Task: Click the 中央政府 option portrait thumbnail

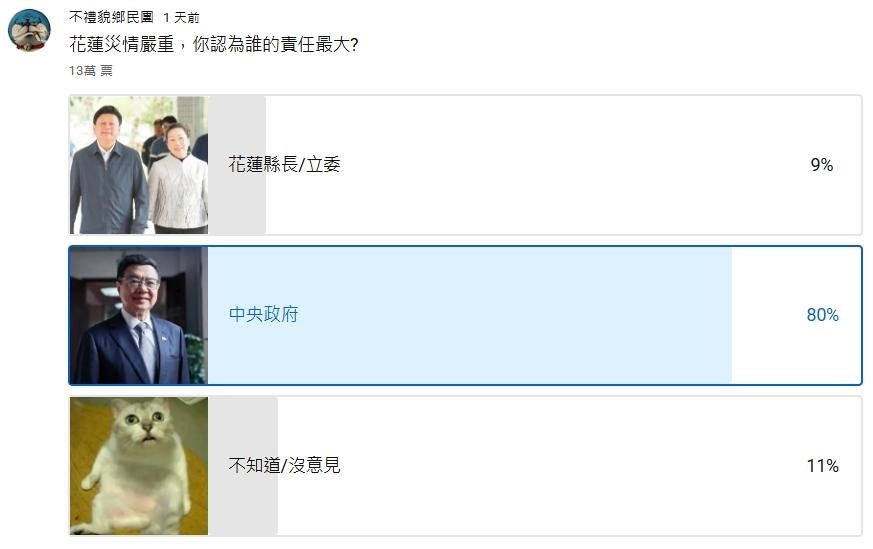Action: click(139, 315)
